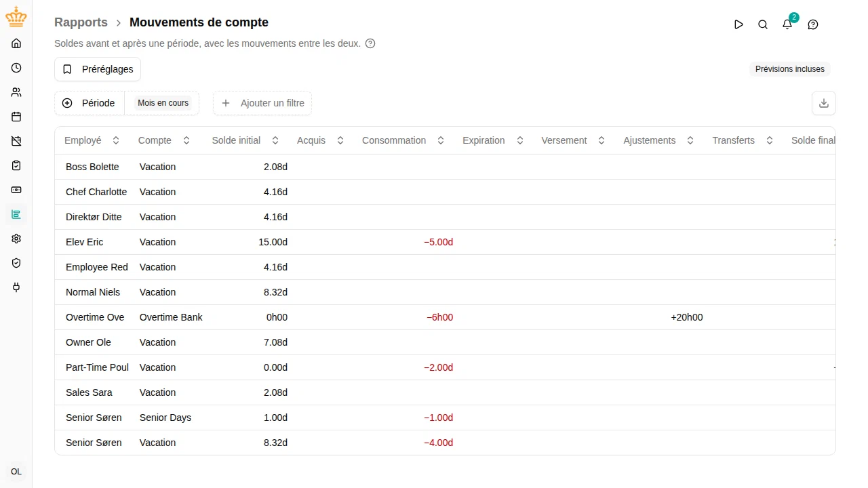Open the clipboard check sidebar icon
This screenshot has height=488, width=868.
click(x=16, y=165)
